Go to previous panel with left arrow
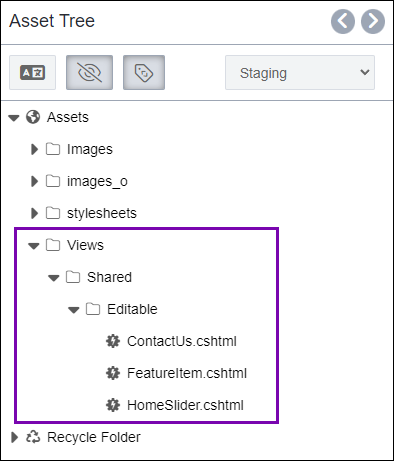Viewport: 394px width, 461px height. pyautogui.click(x=343, y=22)
